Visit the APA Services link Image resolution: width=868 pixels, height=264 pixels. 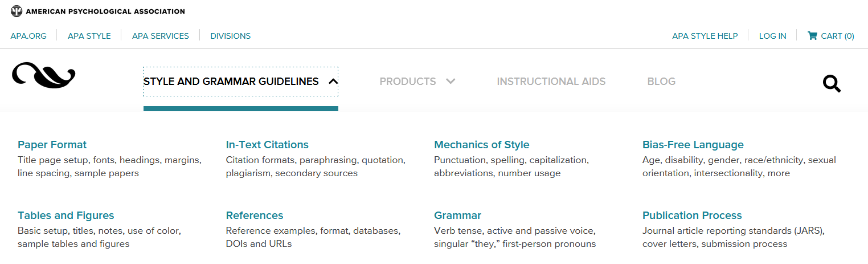click(160, 36)
